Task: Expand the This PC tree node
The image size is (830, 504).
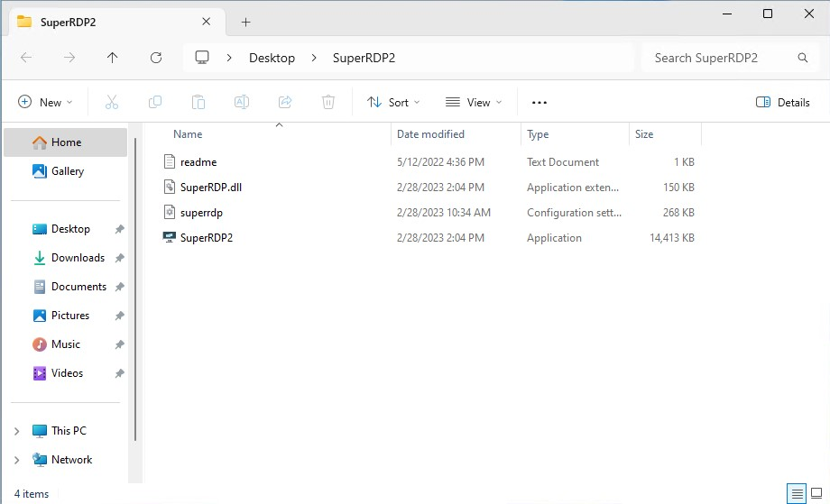Action: click(x=16, y=431)
